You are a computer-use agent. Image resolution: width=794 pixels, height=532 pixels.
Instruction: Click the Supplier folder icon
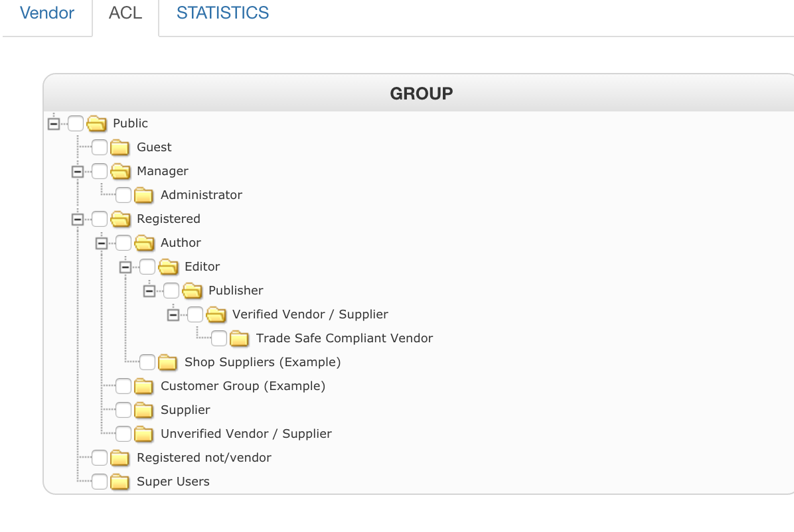[x=144, y=410]
